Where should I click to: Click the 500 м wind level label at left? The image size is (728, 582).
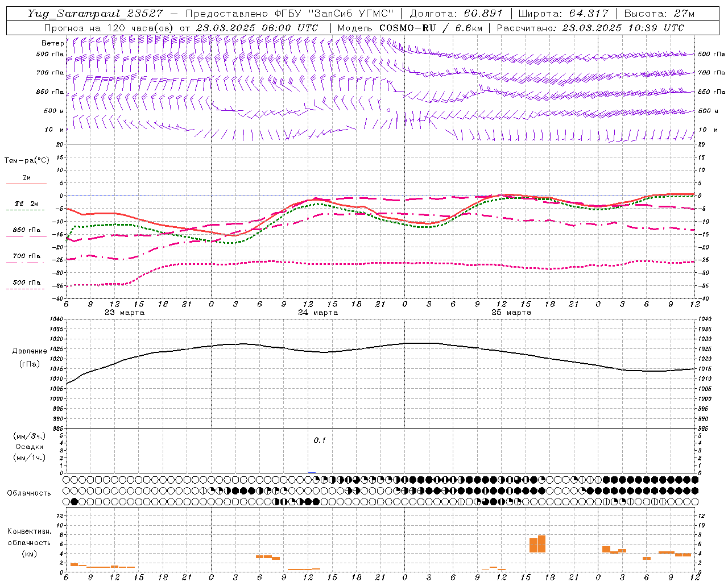[x=54, y=111]
